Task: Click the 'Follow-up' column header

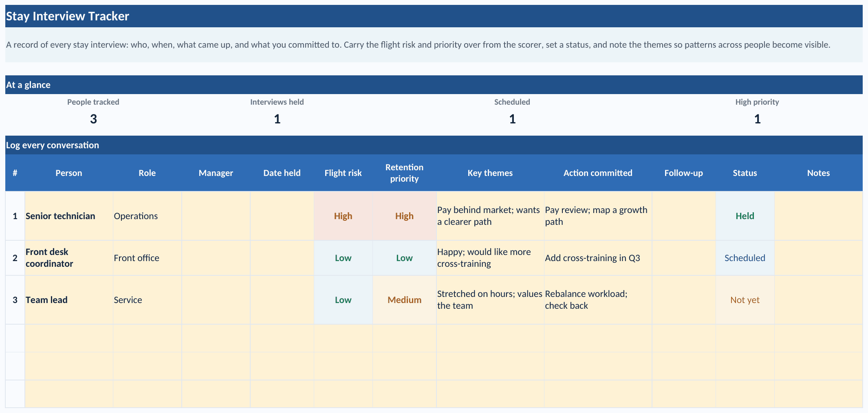Action: click(684, 173)
